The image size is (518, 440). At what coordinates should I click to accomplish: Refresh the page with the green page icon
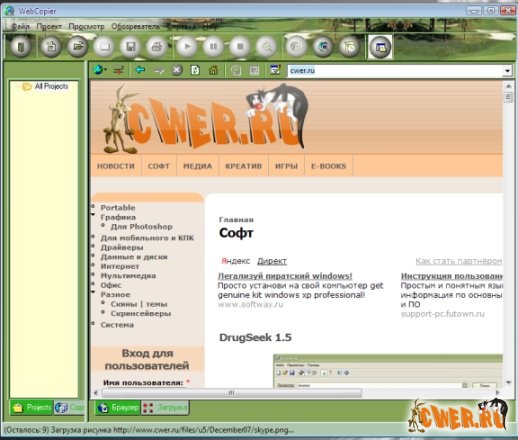tap(195, 70)
